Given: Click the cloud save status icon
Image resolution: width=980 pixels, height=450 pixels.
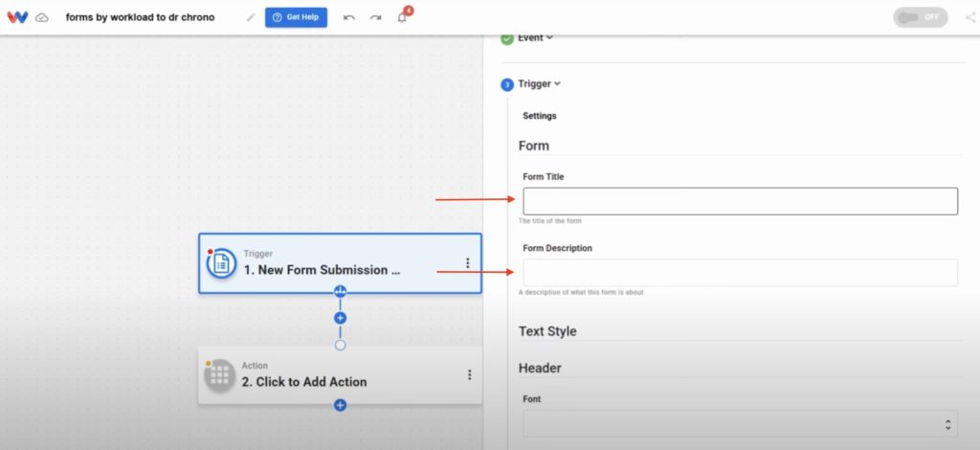Looking at the screenshot, I should pyautogui.click(x=42, y=17).
